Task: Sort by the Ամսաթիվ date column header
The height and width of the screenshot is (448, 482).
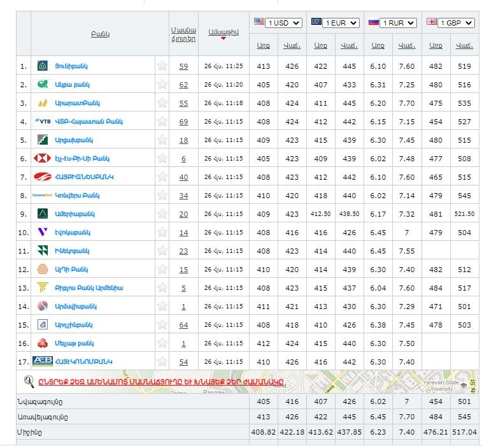Action: 223,33
